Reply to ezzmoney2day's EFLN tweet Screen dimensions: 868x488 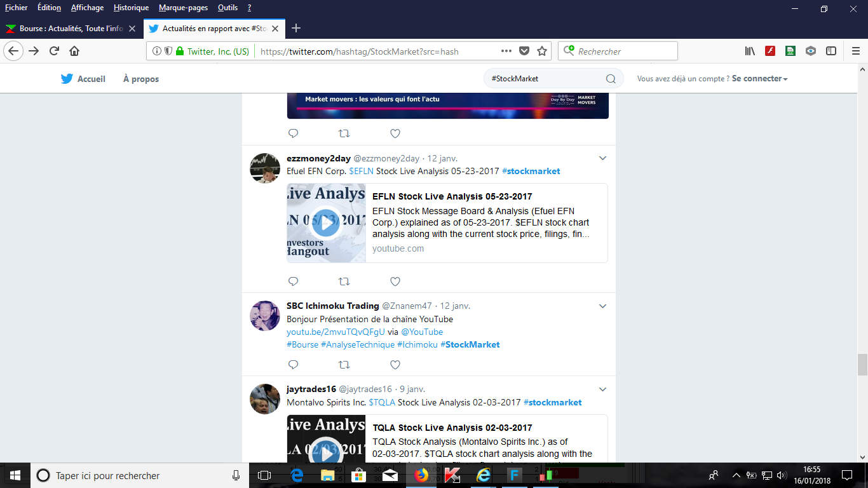pyautogui.click(x=293, y=281)
